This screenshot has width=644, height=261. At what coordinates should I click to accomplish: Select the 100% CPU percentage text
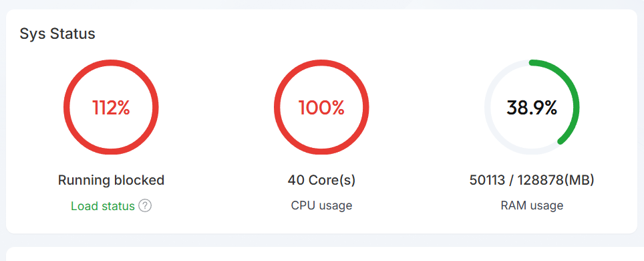[321, 108]
